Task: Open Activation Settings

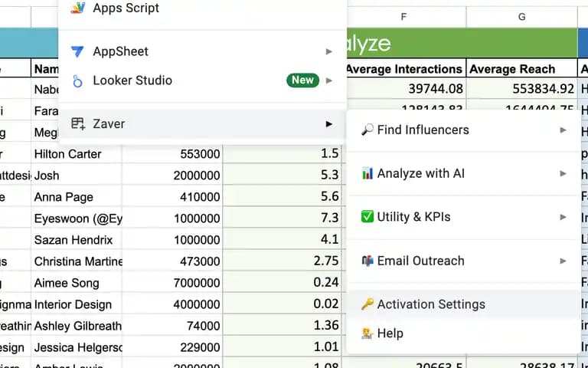Action: tap(463, 304)
